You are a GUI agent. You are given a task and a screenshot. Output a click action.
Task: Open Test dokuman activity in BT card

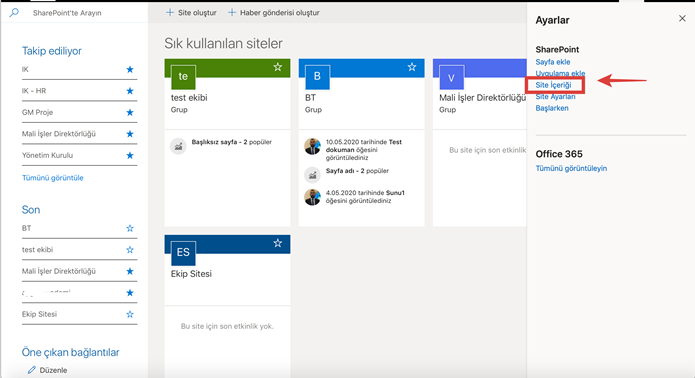coord(363,150)
